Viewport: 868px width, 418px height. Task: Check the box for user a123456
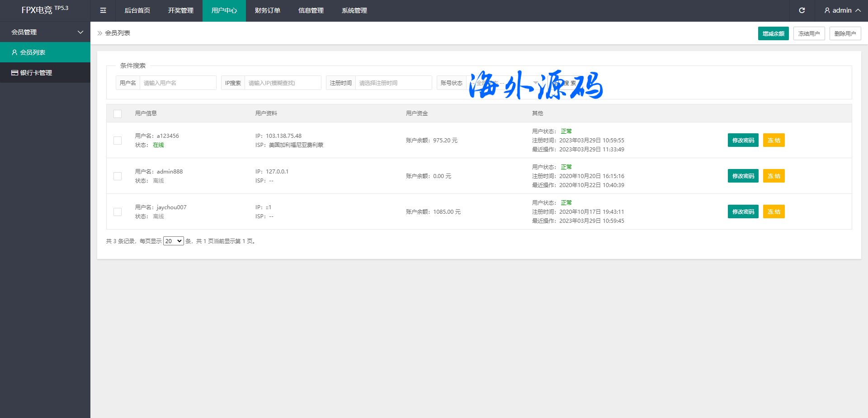pyautogui.click(x=118, y=141)
